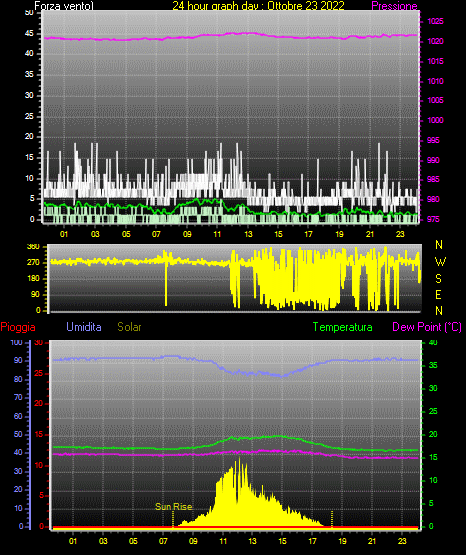Click red '25' on the rain axis
Viewport: 466px width, 555px height.
[39, 373]
